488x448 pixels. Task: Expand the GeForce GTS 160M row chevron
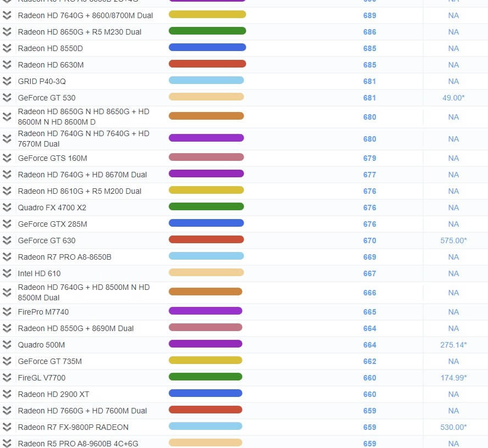7,158
